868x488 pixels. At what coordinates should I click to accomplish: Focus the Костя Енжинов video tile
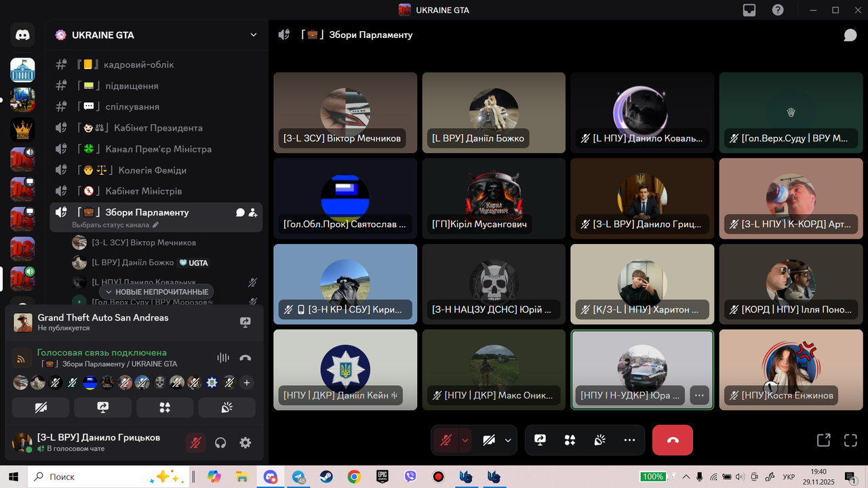[791, 370]
